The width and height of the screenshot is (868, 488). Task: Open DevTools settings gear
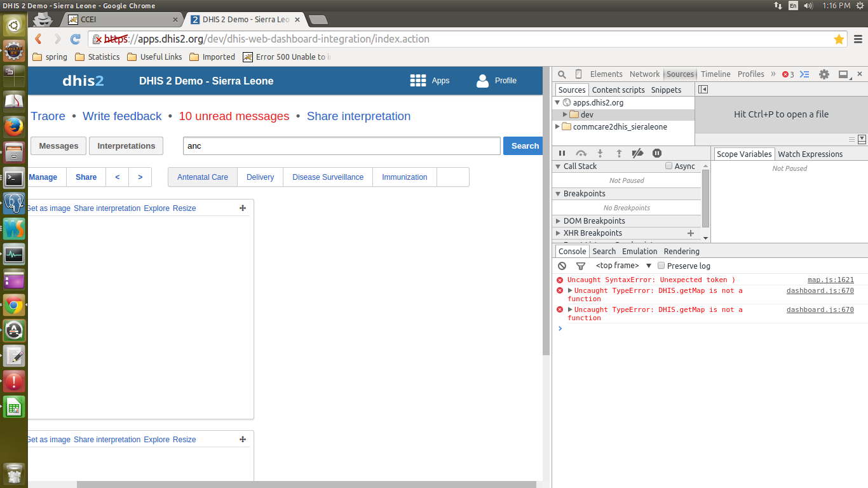point(824,74)
